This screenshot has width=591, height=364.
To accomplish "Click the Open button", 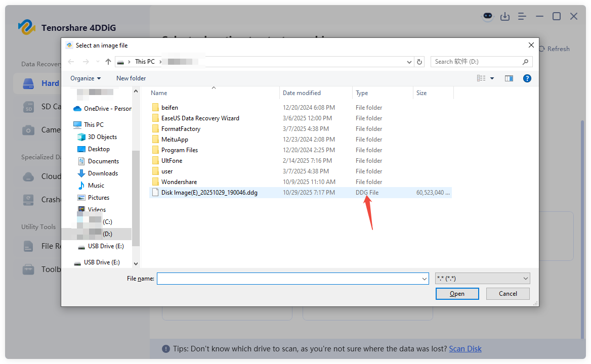I will tap(457, 294).
